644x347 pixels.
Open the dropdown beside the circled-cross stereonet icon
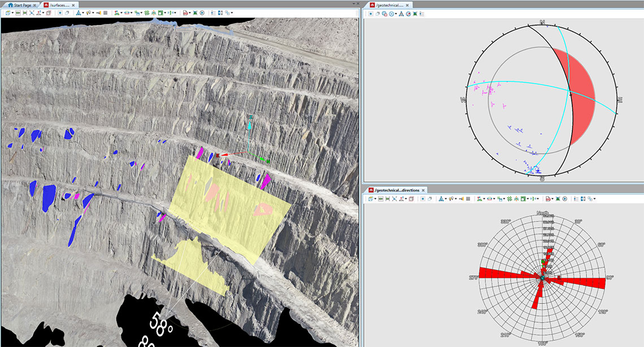tap(395, 14)
